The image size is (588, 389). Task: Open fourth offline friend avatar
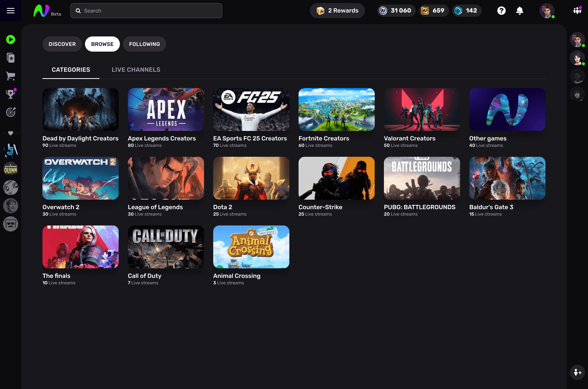point(577,94)
